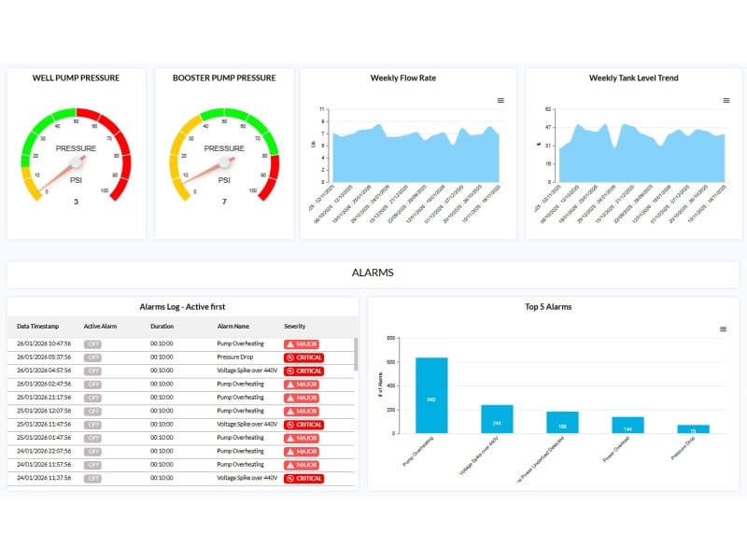Sort alarms by Data Timestamp column header
Image resolution: width=747 pixels, height=560 pixels.
pos(37,327)
